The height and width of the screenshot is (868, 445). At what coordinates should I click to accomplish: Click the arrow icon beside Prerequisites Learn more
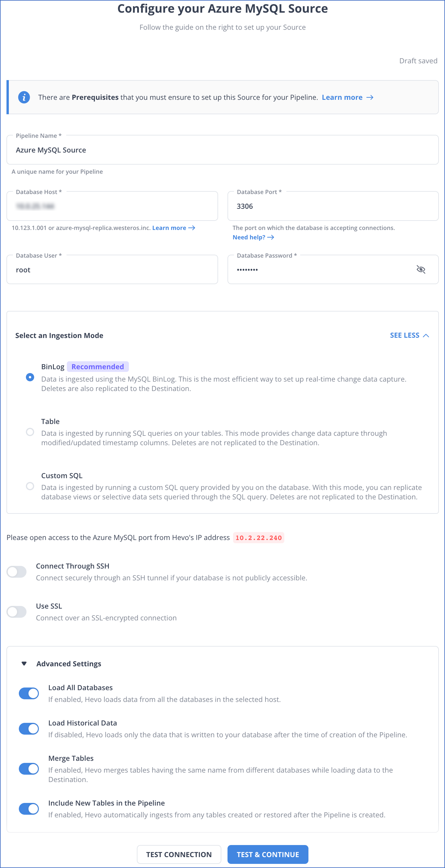click(x=370, y=97)
